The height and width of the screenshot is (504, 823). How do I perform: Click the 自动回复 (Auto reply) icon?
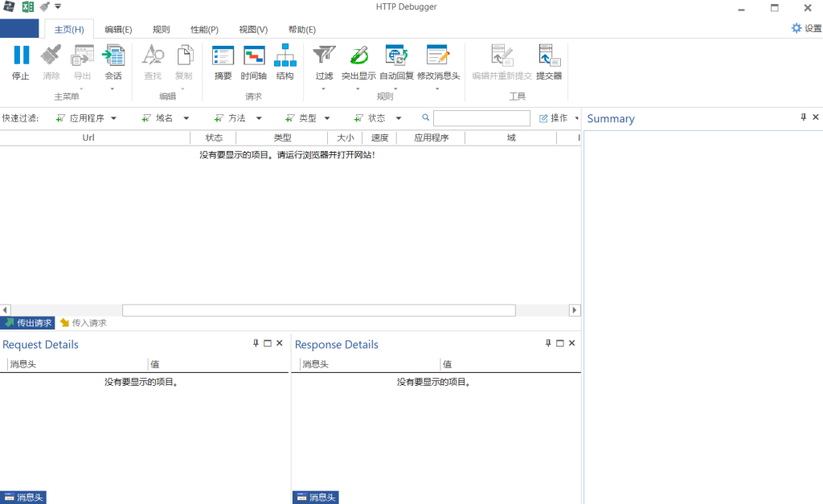coord(397,55)
